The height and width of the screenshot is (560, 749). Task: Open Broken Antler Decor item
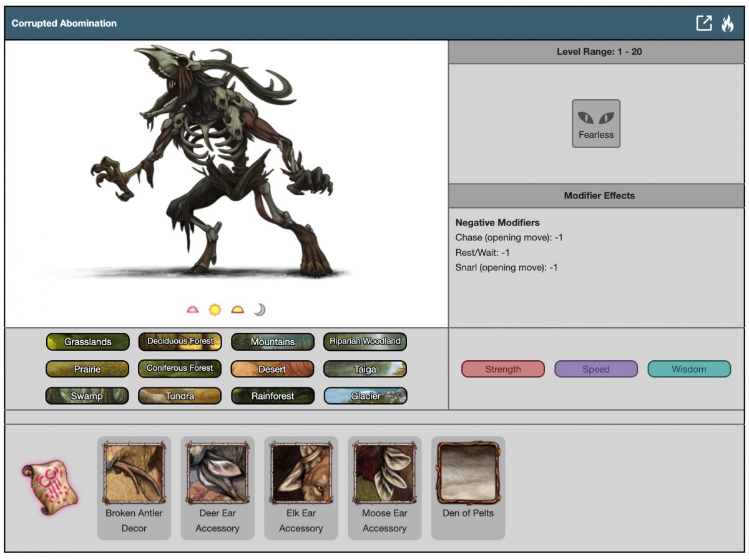[x=134, y=473]
